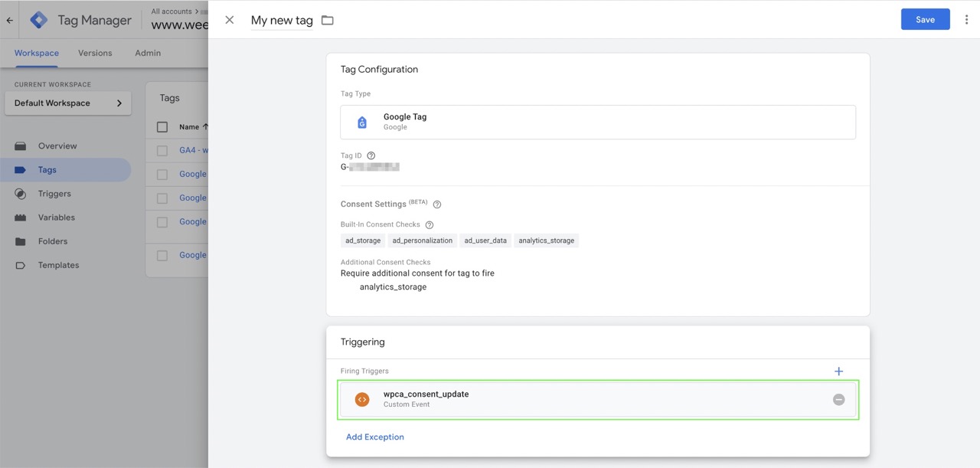
Task: Open help for Tag ID
Action: (x=371, y=155)
